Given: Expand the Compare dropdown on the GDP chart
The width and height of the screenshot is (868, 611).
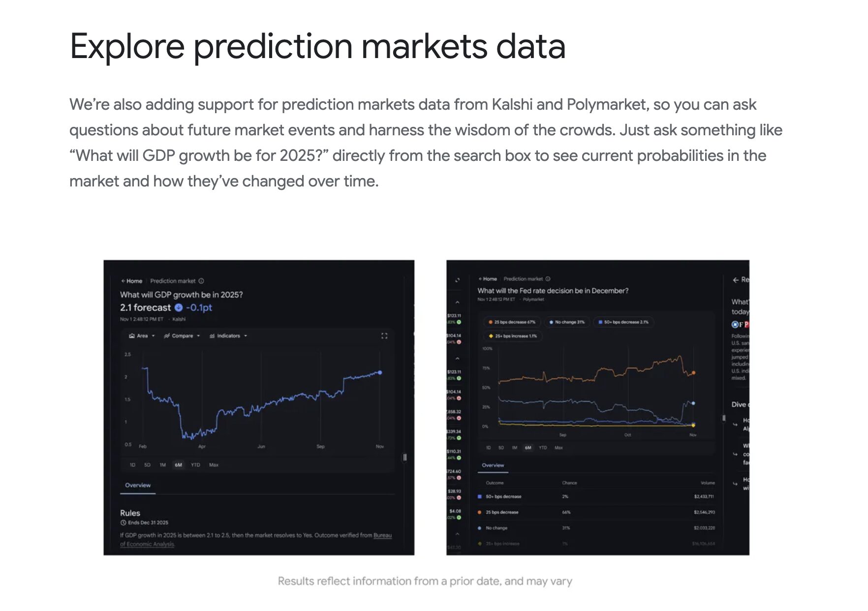Looking at the screenshot, I should coord(182,336).
